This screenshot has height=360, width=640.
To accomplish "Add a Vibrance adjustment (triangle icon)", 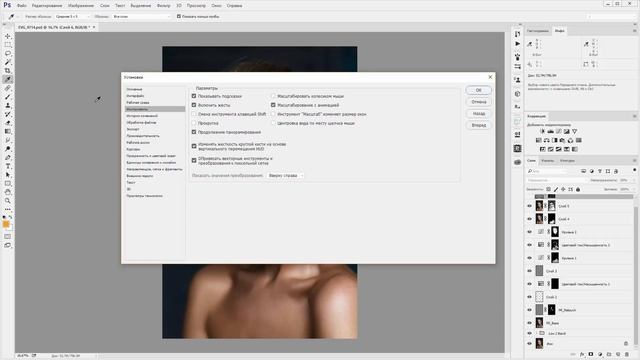I will click(x=574, y=131).
